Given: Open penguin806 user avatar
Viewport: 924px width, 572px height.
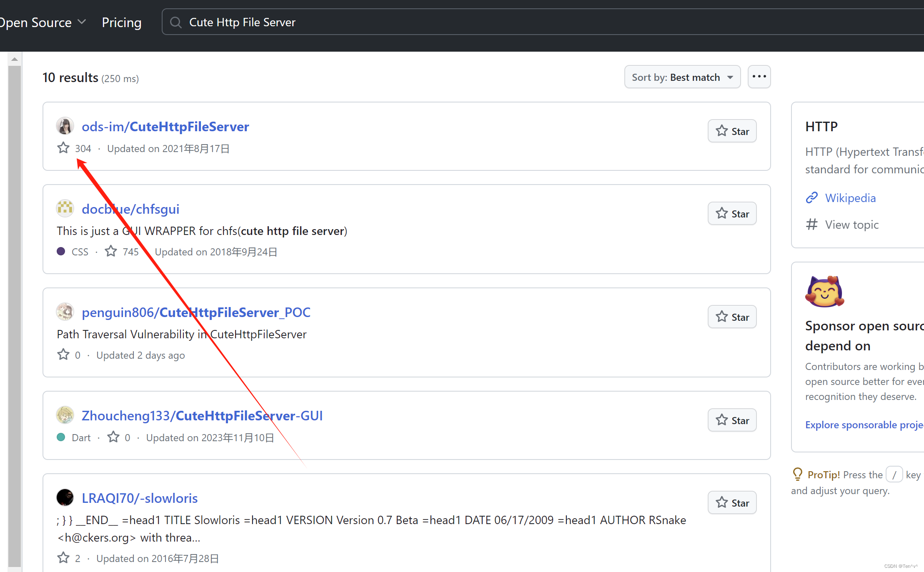Looking at the screenshot, I should tap(65, 312).
